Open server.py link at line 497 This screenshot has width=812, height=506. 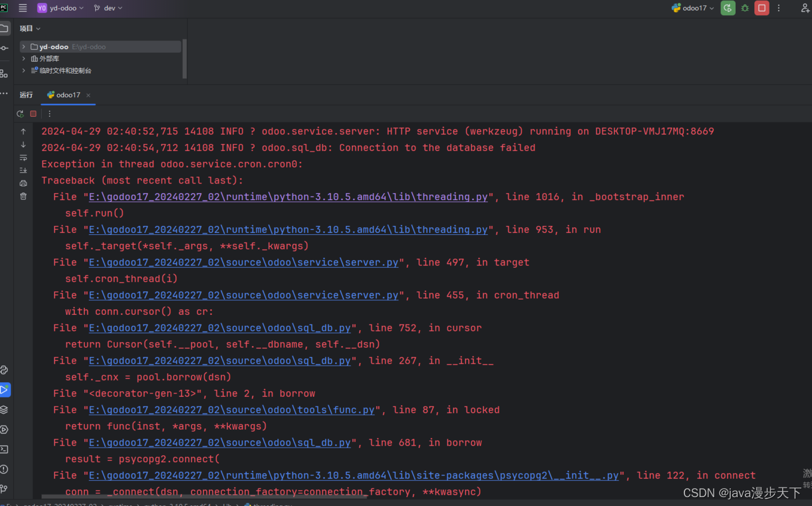244,262
